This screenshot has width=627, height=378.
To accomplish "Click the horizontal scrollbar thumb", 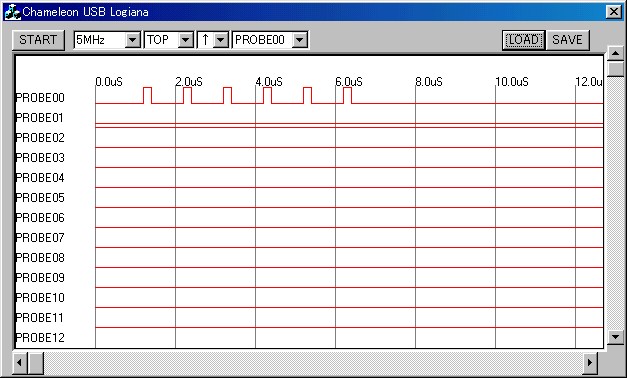I will [x=36, y=363].
